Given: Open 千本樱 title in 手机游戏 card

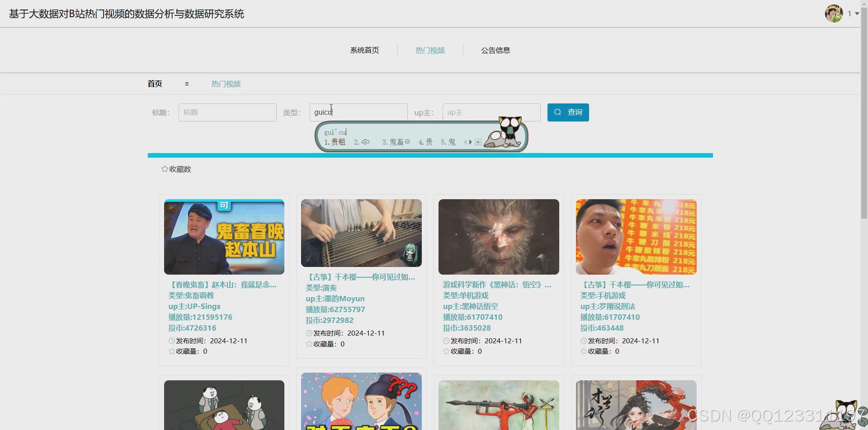Looking at the screenshot, I should click(635, 285).
